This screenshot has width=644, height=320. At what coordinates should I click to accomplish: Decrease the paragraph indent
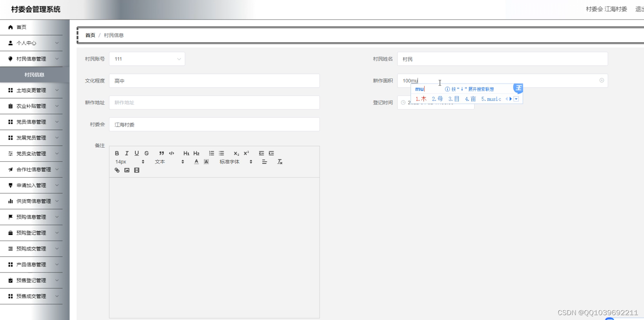coord(261,153)
